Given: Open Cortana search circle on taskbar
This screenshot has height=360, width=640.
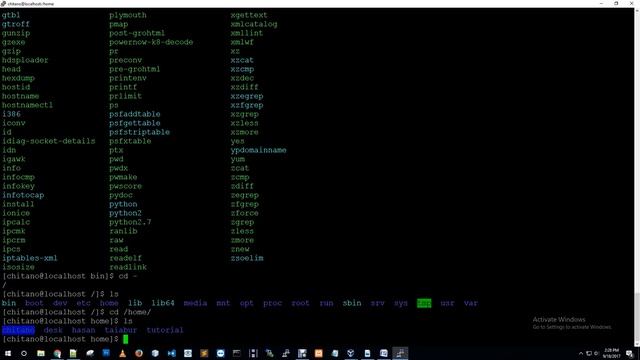Looking at the screenshot, I should [24, 353].
